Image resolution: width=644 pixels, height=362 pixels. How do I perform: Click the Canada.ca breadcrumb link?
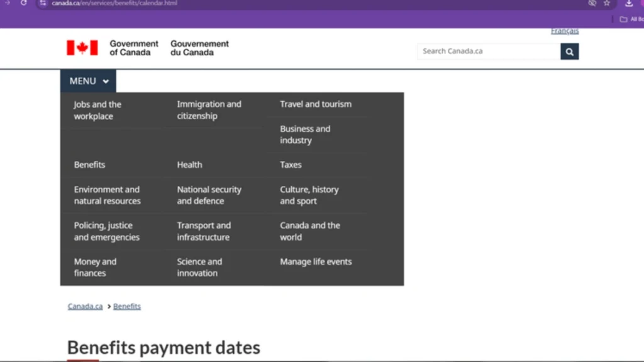point(85,307)
